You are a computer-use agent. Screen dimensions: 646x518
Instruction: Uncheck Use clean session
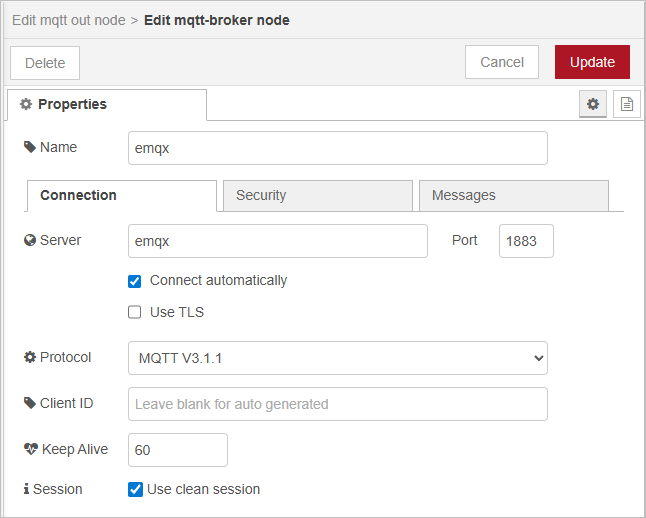[135, 489]
